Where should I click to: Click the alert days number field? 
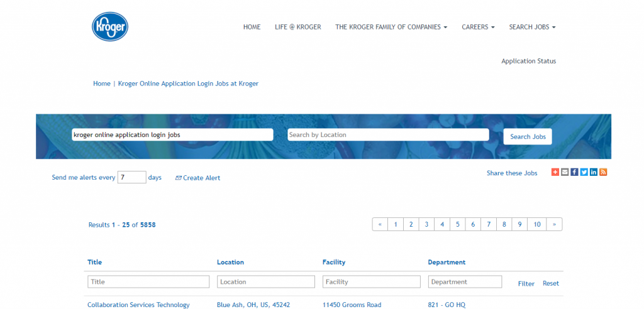click(132, 177)
